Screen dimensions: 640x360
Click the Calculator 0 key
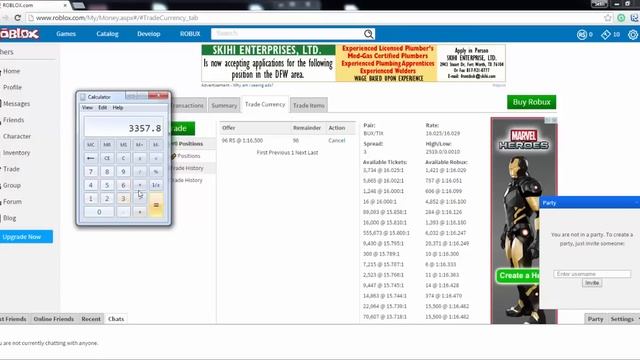pyautogui.click(x=99, y=212)
